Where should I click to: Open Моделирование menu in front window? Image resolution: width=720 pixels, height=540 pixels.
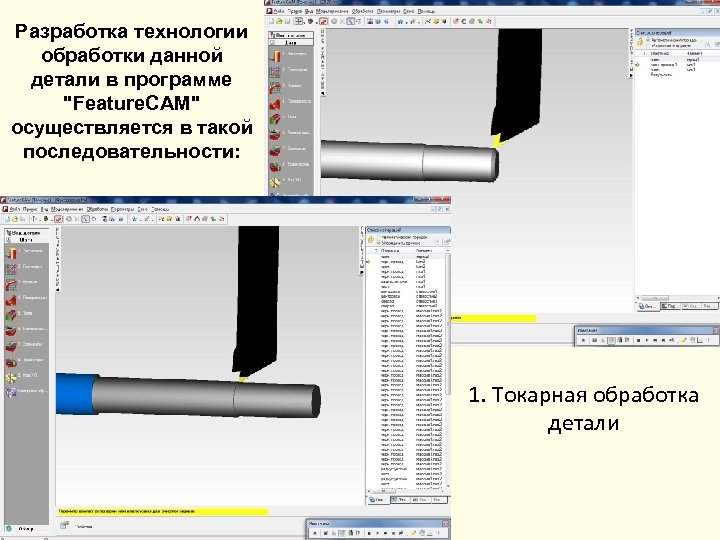(x=67, y=209)
